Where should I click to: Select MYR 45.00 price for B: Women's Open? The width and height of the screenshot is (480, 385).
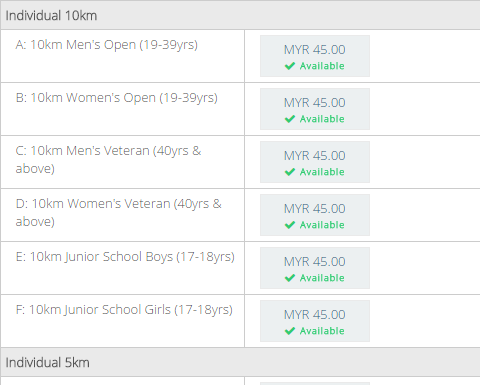[315, 109]
